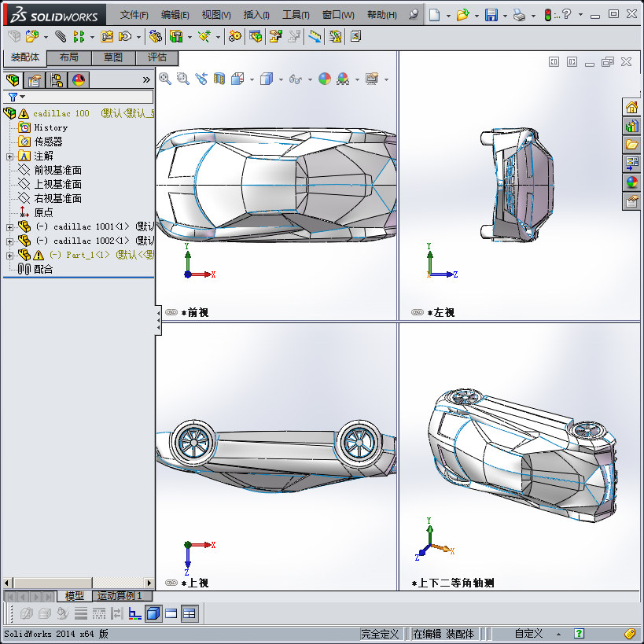
Task: Switch to the 草图 tab
Action: 113,57
